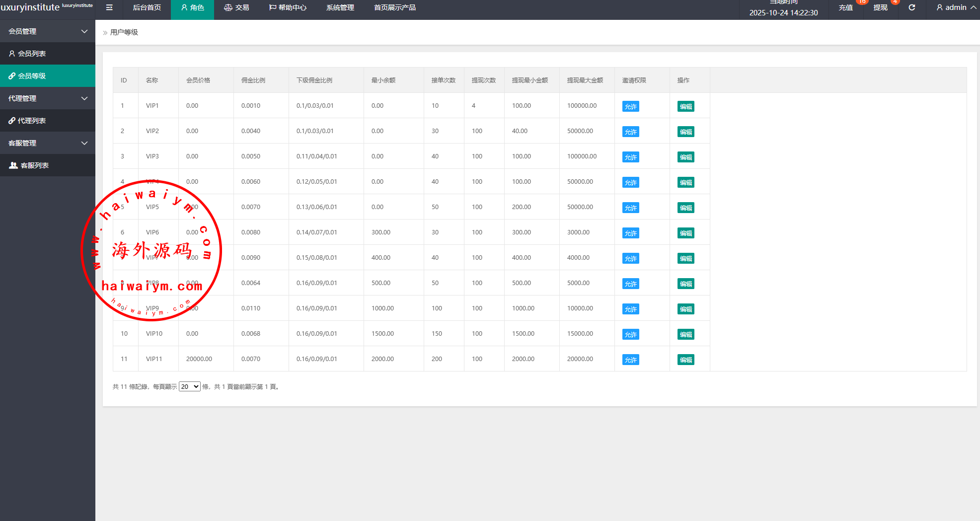Image resolution: width=980 pixels, height=521 pixels.
Task: Click the 充值 recharge notification item
Action: pos(845,7)
